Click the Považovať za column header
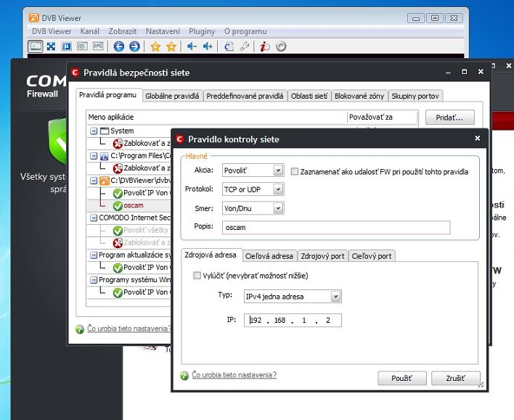The image size is (514, 420). pyautogui.click(x=382, y=118)
